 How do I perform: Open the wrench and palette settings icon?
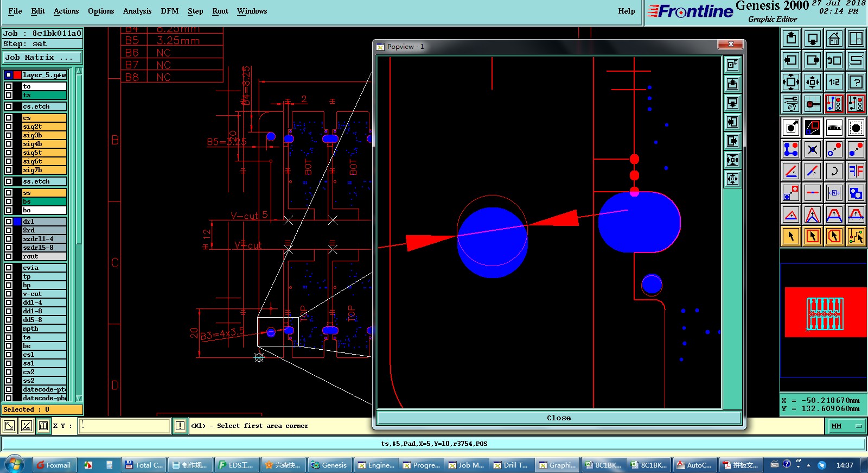791,104
